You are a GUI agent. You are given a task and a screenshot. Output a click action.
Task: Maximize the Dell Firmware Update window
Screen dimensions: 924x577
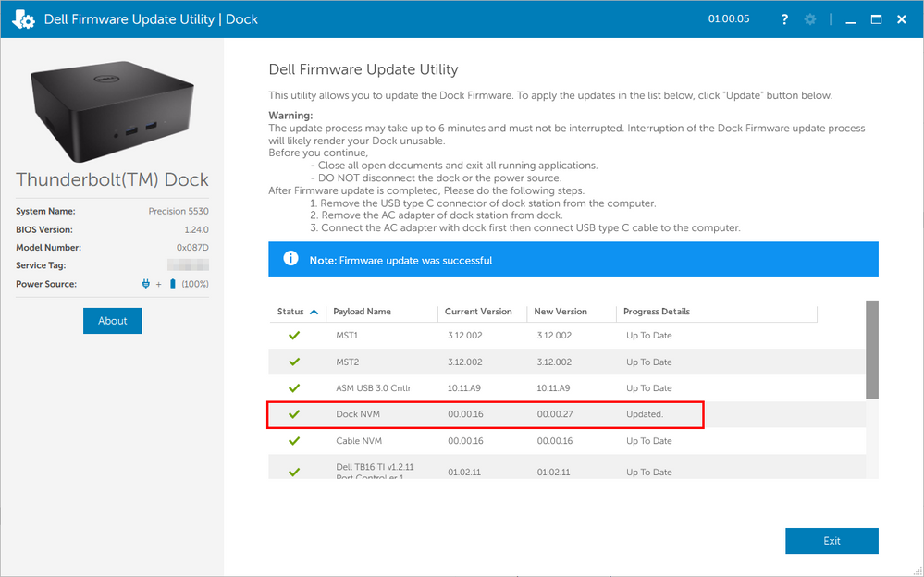[x=876, y=19]
